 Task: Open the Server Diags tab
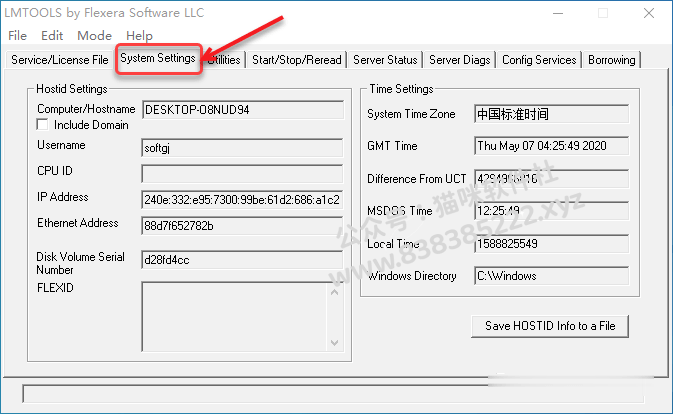(460, 60)
